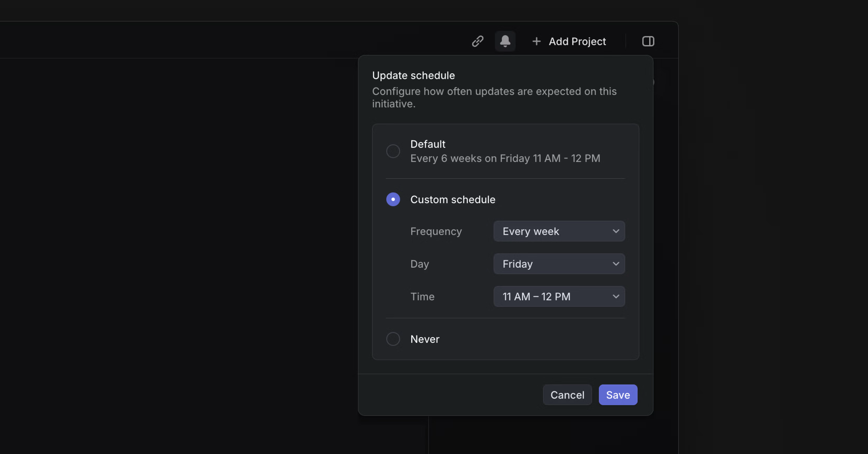The height and width of the screenshot is (454, 868).
Task: Copy the initiative link using the chain icon
Action: [477, 41]
